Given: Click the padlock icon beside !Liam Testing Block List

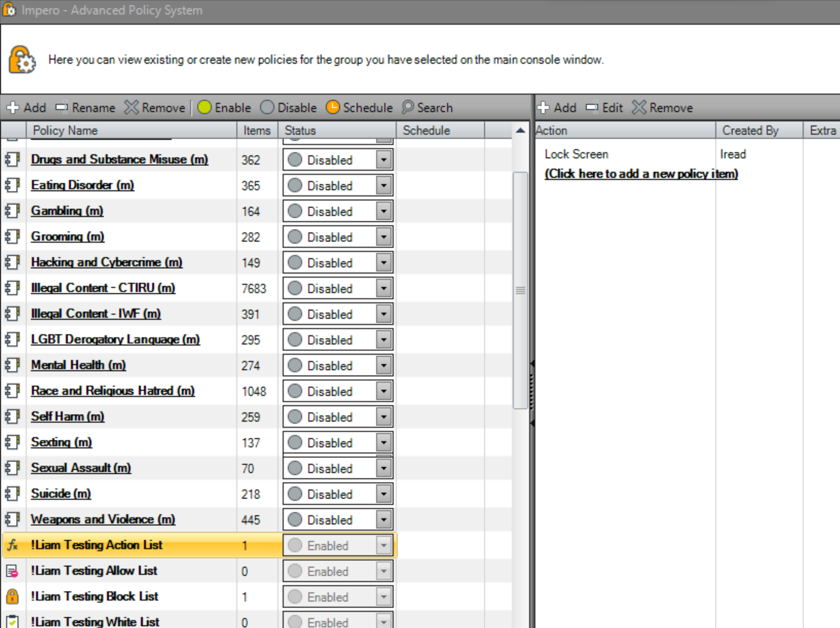Looking at the screenshot, I should pos(12,596).
